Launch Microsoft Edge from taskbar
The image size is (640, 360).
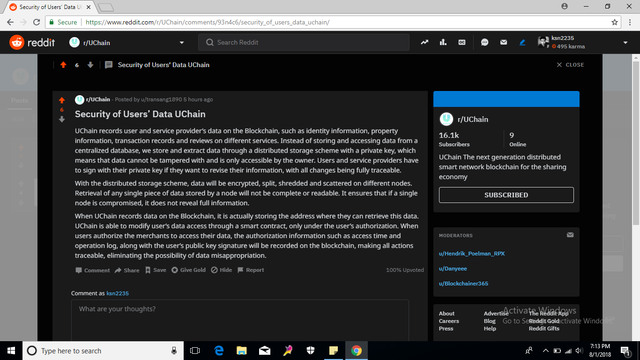pos(219,351)
